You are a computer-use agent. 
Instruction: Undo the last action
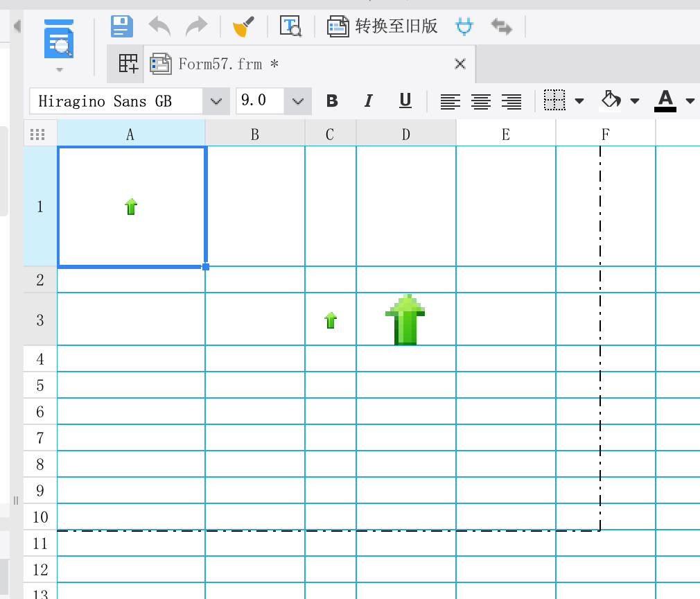pos(159,26)
